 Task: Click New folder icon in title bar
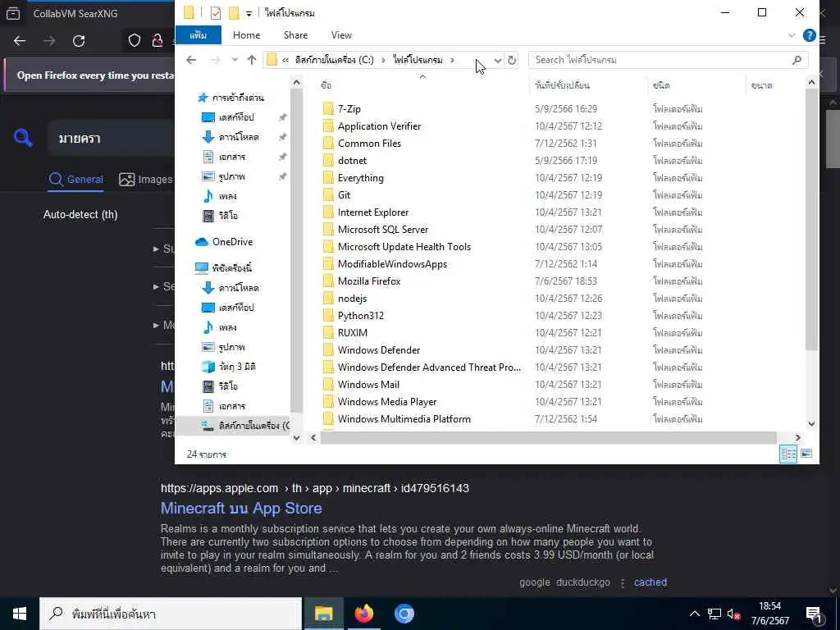[234, 13]
